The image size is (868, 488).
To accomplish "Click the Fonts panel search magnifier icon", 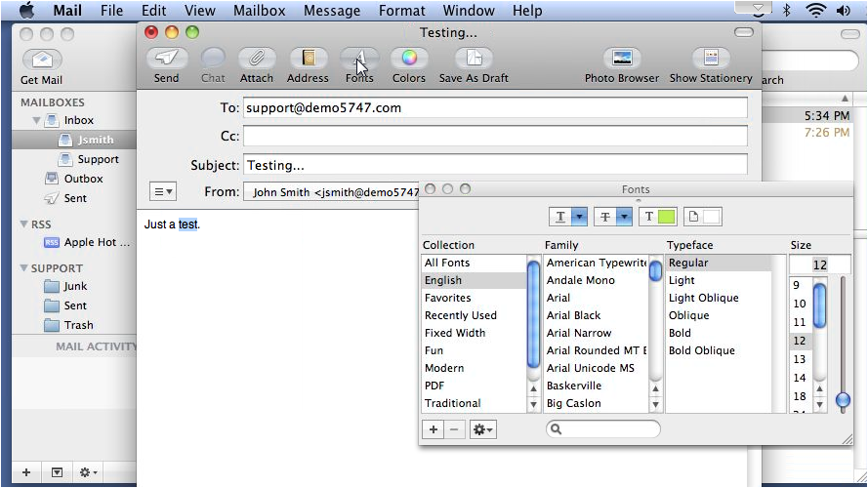I will [557, 428].
